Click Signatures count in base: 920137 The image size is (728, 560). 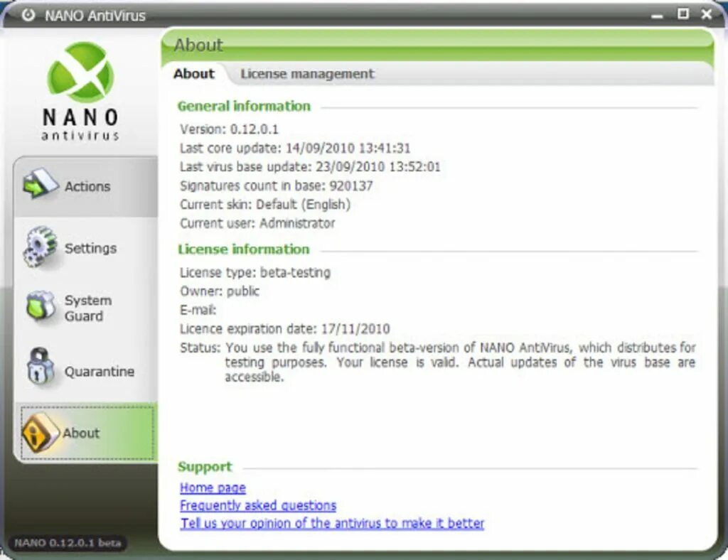[277, 186]
